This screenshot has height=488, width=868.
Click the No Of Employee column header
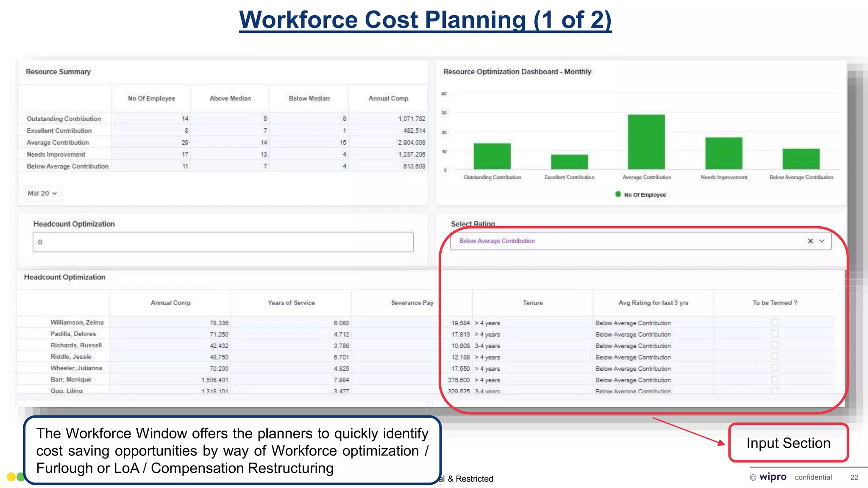tap(151, 98)
